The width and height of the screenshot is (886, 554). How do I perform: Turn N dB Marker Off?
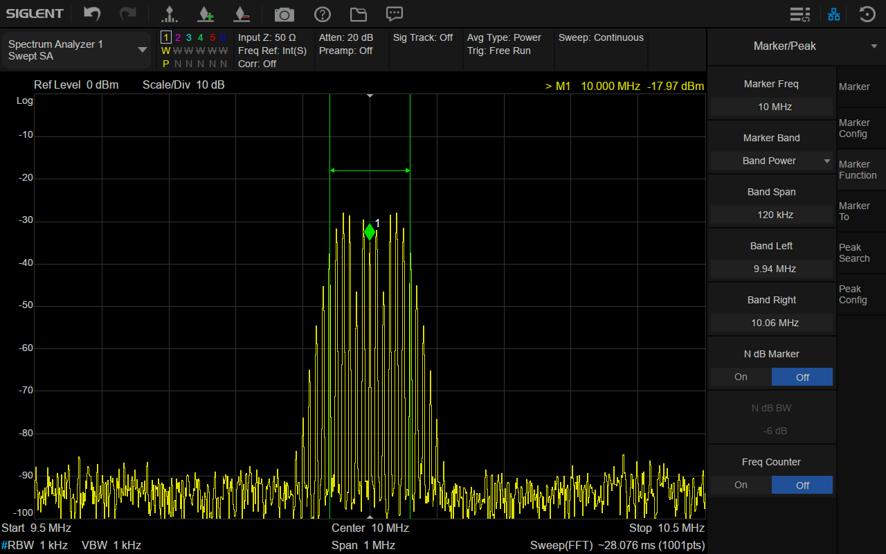point(802,377)
